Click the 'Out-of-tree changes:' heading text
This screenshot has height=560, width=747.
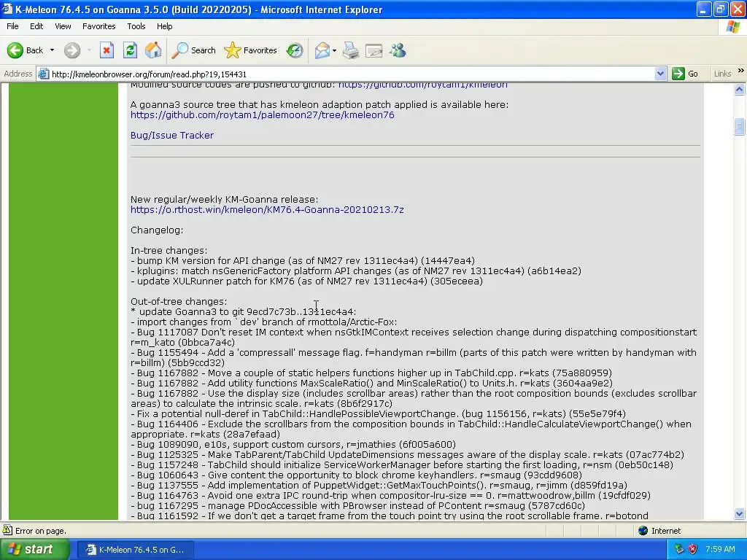pyautogui.click(x=179, y=301)
